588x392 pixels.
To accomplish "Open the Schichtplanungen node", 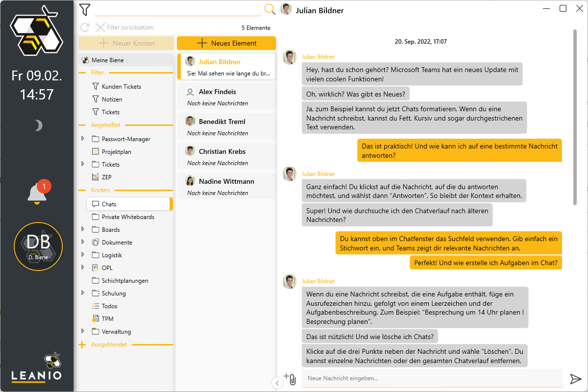I will point(120,281).
